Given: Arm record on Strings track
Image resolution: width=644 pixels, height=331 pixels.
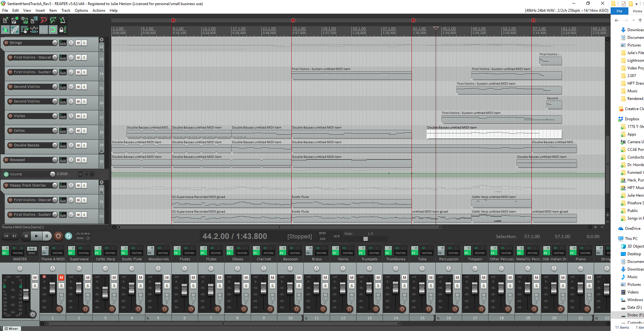Looking at the screenshot, I should click(x=6, y=43).
